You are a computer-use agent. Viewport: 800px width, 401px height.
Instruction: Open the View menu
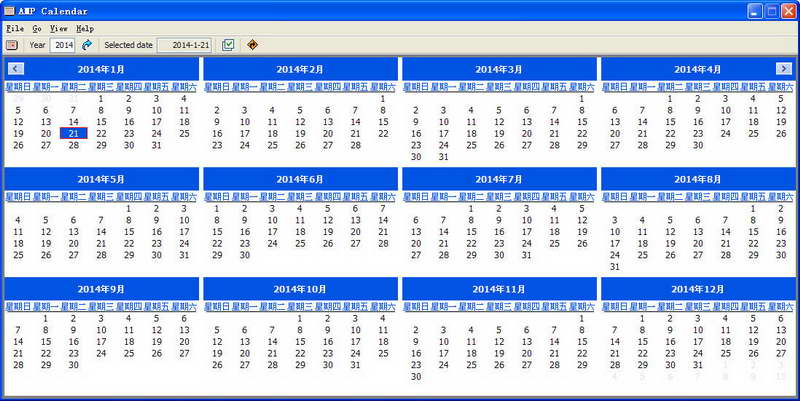(x=59, y=29)
